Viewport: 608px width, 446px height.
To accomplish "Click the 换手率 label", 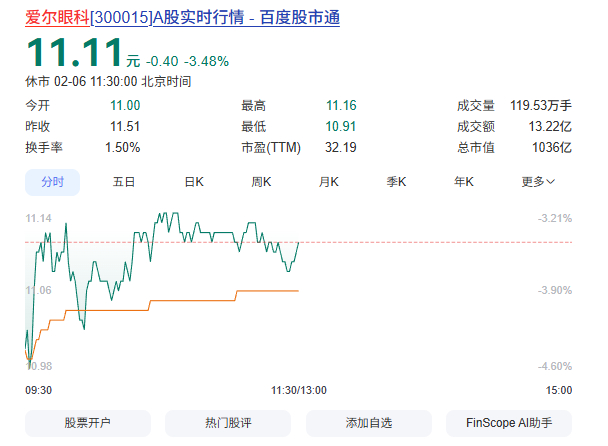I will click(x=44, y=147).
